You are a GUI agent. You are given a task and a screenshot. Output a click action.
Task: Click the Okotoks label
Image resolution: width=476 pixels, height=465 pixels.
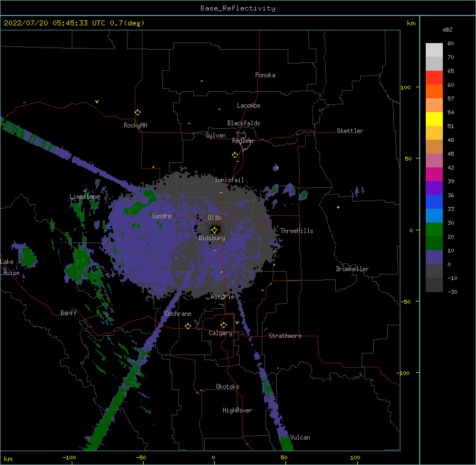[228, 387]
